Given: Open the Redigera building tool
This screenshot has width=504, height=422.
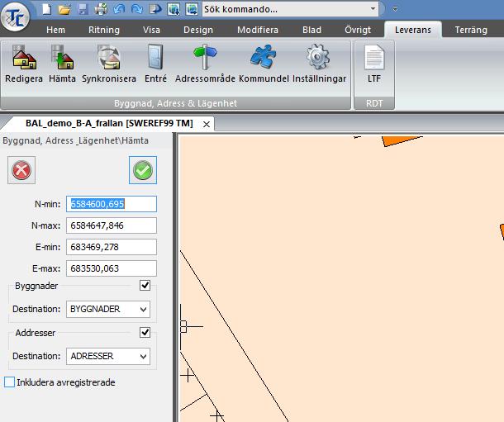Looking at the screenshot, I should (x=24, y=64).
